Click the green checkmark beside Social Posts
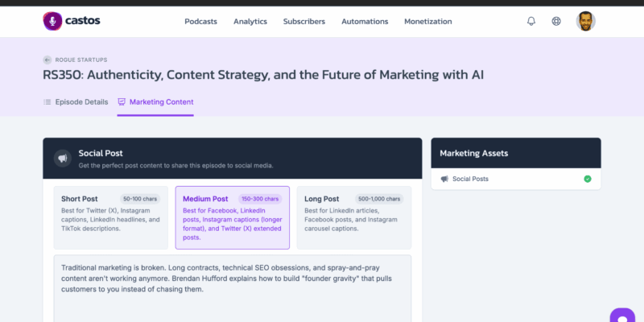644x322 pixels. [x=588, y=179]
